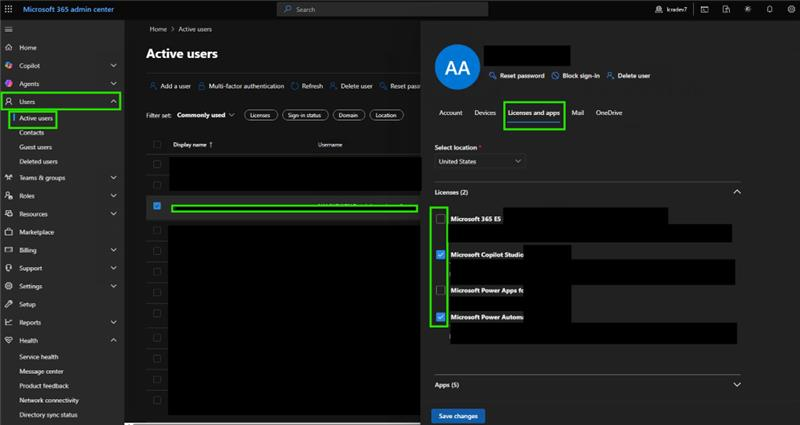Click the top Search box
Viewport: 800px width, 425px height.
coord(382,9)
